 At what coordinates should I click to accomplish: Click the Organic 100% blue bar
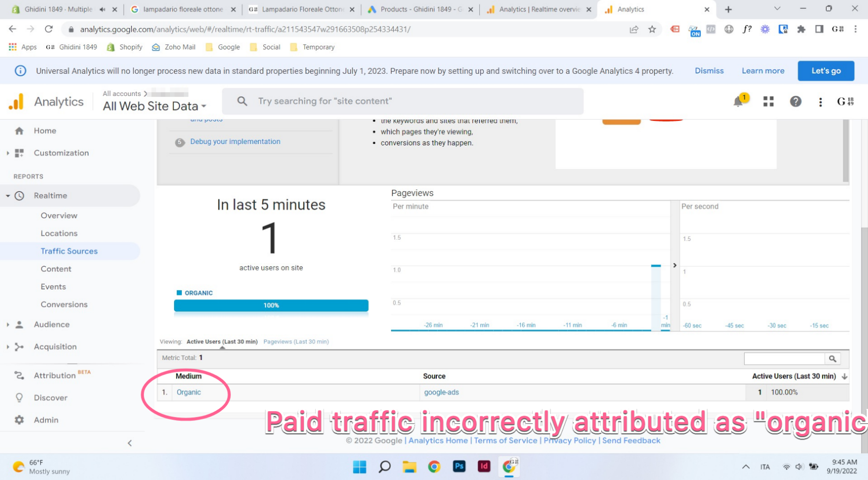(271, 306)
